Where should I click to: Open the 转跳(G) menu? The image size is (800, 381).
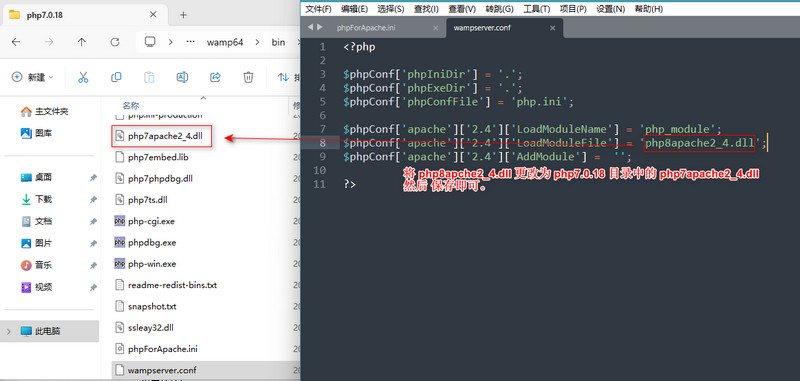(x=499, y=9)
